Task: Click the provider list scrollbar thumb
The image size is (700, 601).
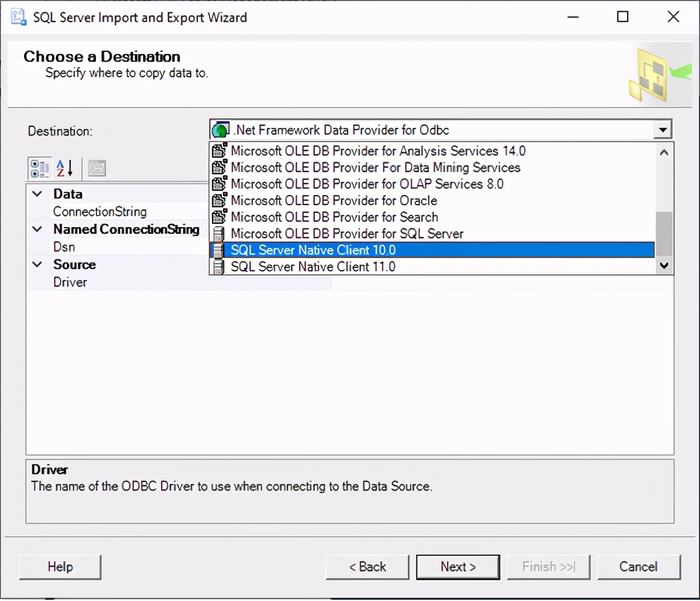Action: [x=664, y=234]
